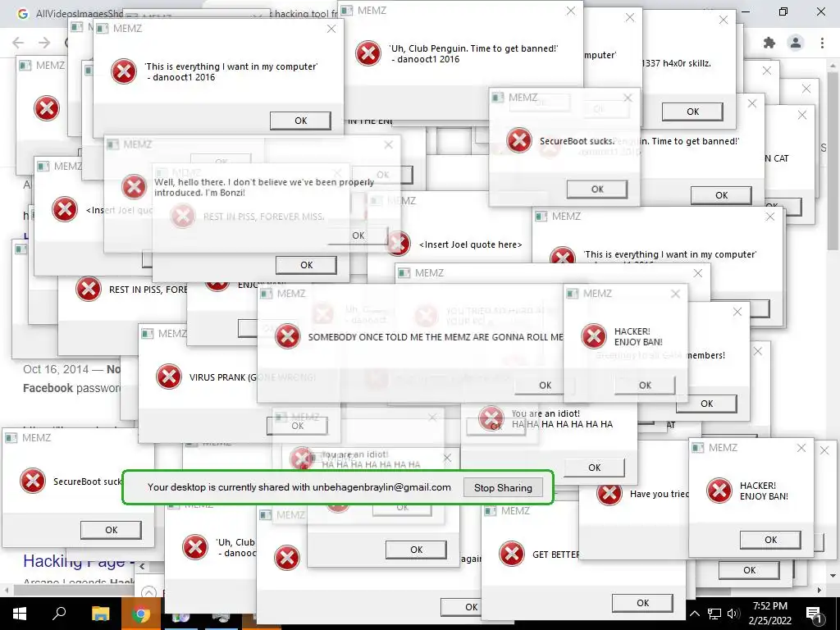Click the shared email unbehagenbraylin@gmail.com text
Image resolution: width=840 pixels, height=630 pixels.
point(381,487)
